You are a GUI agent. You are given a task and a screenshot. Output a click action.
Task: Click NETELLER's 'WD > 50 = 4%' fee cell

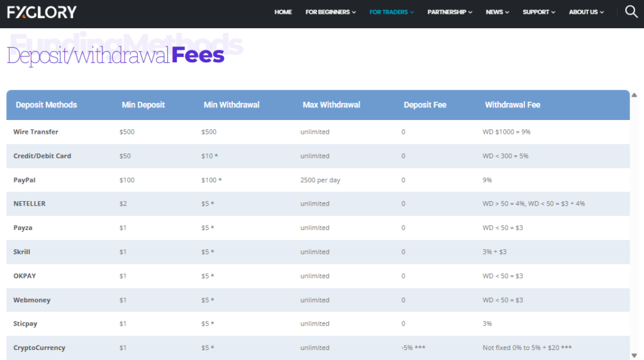click(533, 204)
